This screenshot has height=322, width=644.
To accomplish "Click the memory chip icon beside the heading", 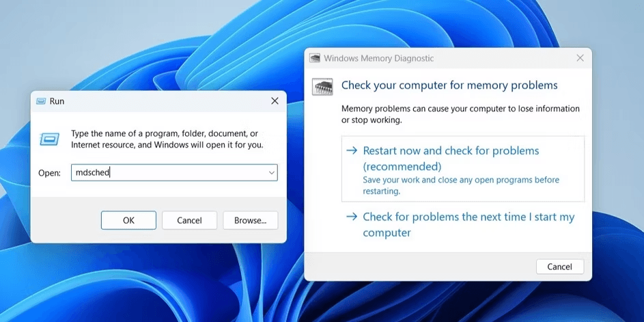I will pos(322,86).
